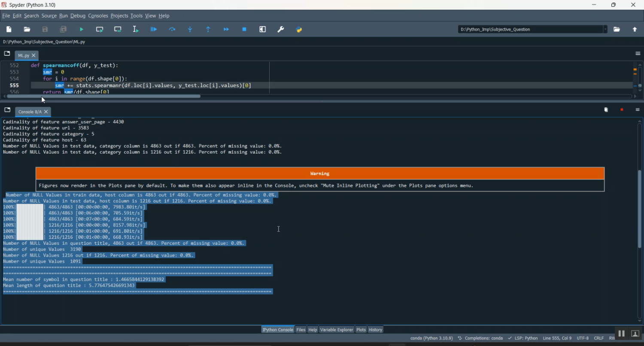Click the editor horizontal scrollbar
This screenshot has width=644, height=346.
(103, 96)
